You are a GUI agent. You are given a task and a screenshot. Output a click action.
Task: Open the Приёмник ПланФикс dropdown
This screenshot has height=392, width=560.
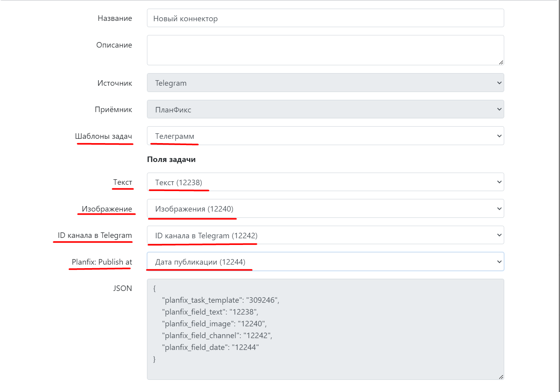coord(325,109)
